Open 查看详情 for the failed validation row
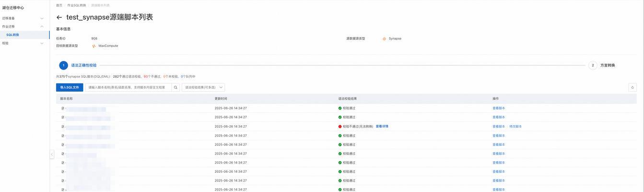644x192 pixels. point(382,126)
